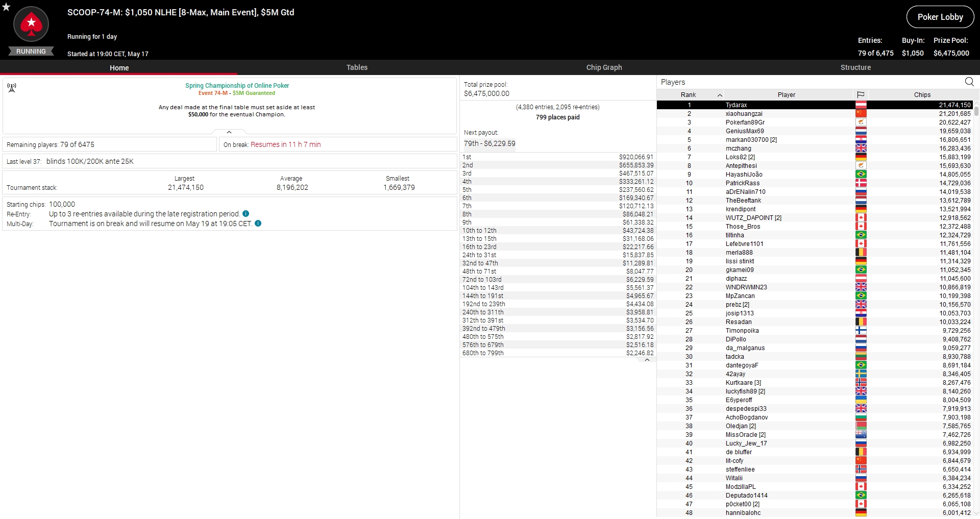
Task: Click flag icon beside ModzillaPL
Action: (x=861, y=487)
